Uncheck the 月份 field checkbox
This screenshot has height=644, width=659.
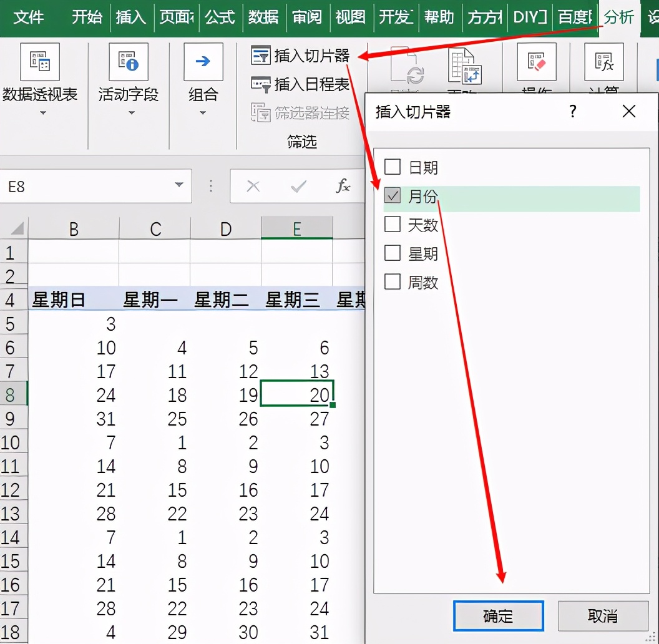[x=392, y=195]
